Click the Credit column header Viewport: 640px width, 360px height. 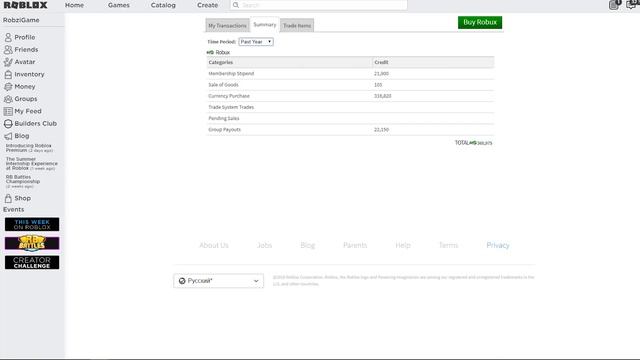381,62
